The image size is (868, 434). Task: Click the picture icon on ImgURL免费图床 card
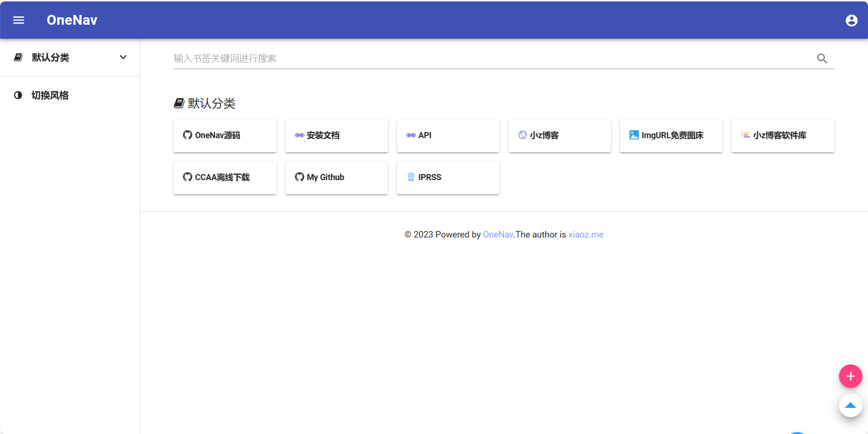[x=634, y=135]
